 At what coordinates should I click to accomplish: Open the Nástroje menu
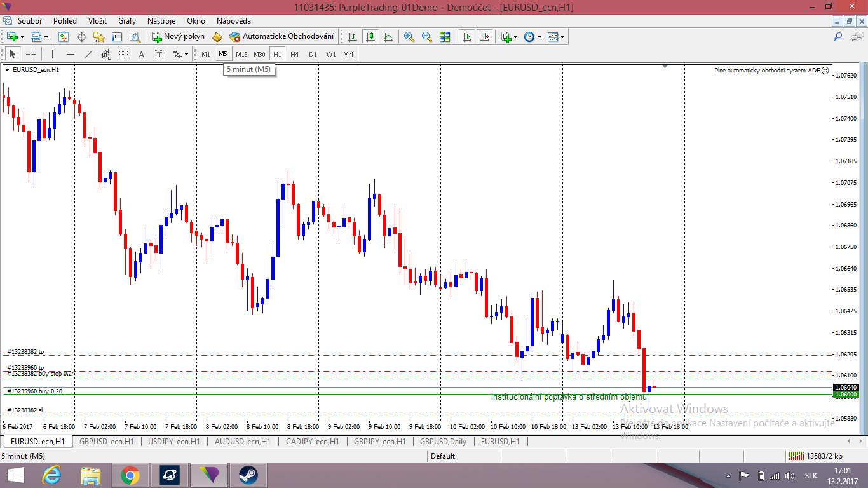[161, 21]
